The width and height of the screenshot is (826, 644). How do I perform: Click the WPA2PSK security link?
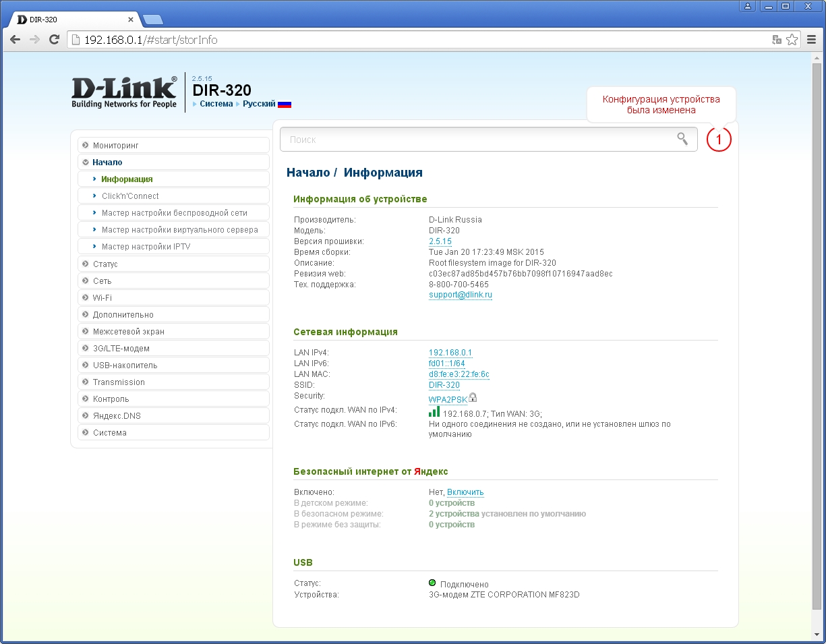point(448,399)
